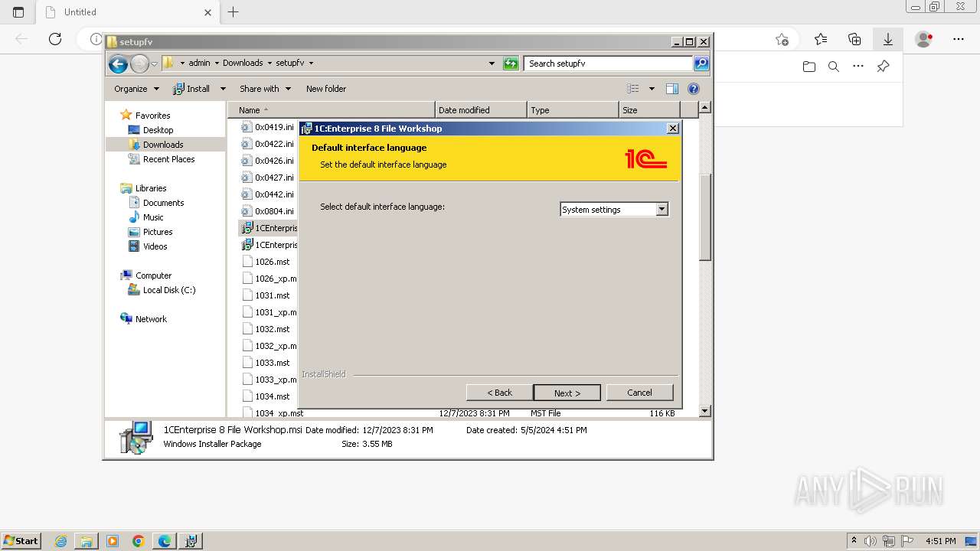Select the 0x0804.ini file

[x=268, y=211]
